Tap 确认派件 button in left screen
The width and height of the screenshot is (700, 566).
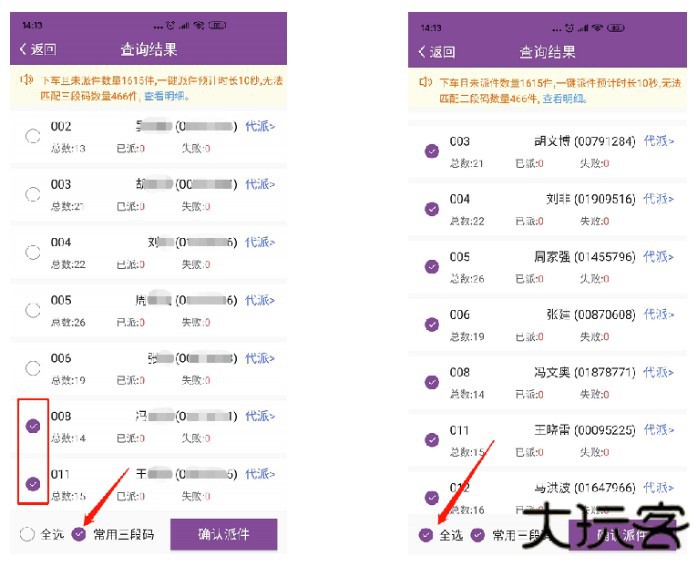pyautogui.click(x=224, y=534)
